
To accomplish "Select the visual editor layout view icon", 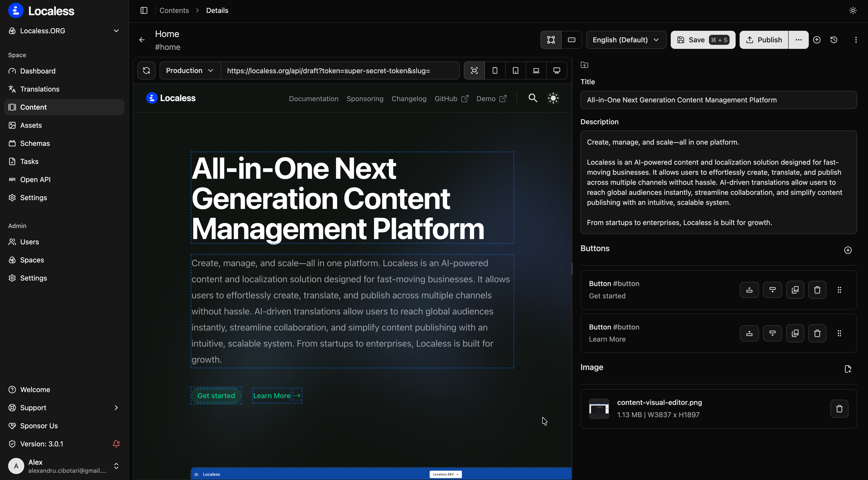I will (x=551, y=40).
